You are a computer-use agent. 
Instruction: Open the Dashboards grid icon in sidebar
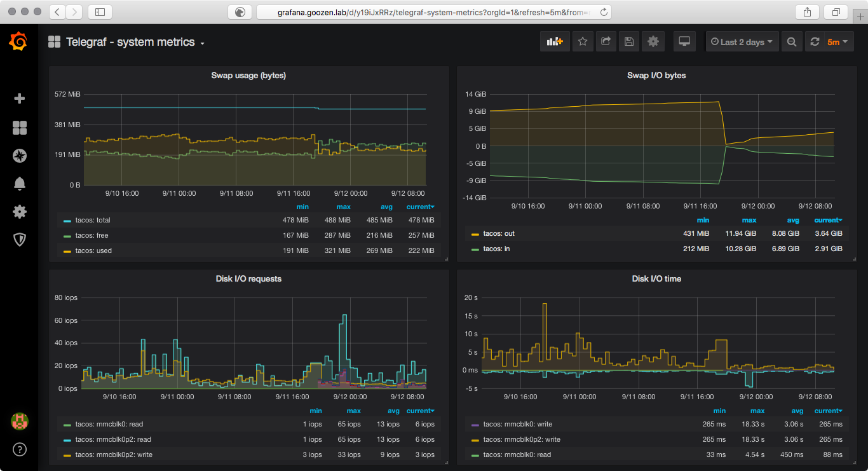[19, 128]
